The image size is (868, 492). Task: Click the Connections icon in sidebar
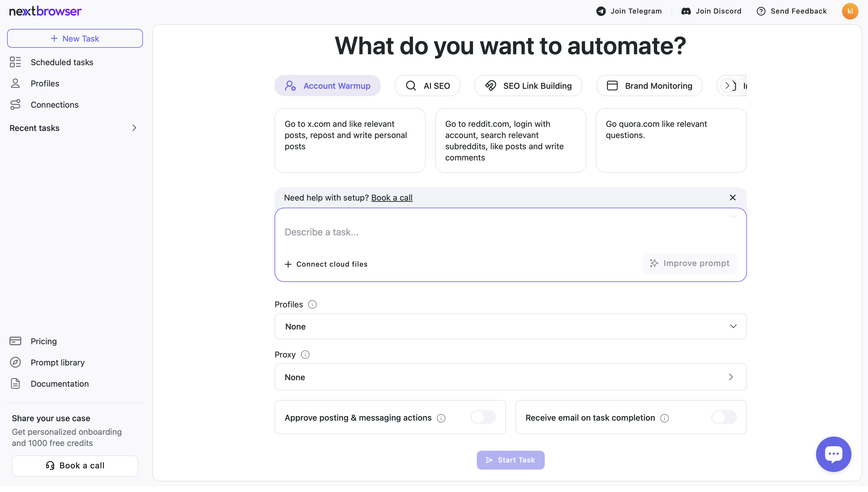pyautogui.click(x=15, y=105)
